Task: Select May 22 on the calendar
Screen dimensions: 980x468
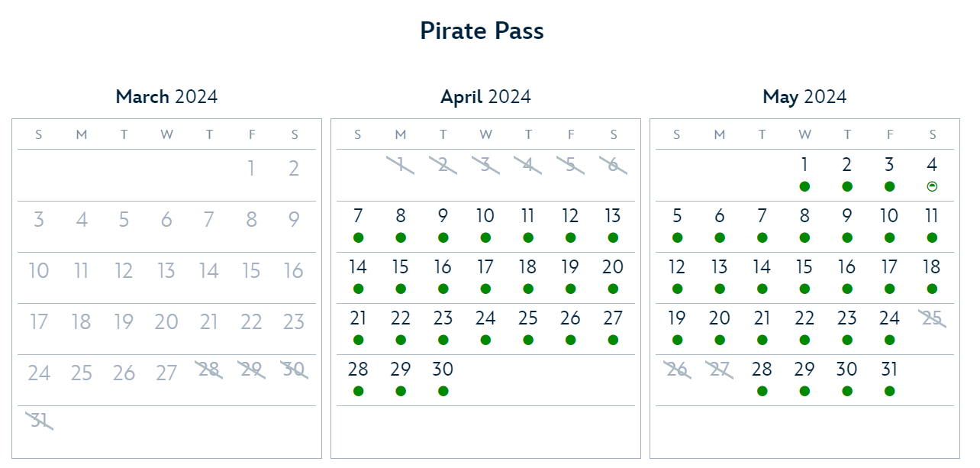Action: 804,319
